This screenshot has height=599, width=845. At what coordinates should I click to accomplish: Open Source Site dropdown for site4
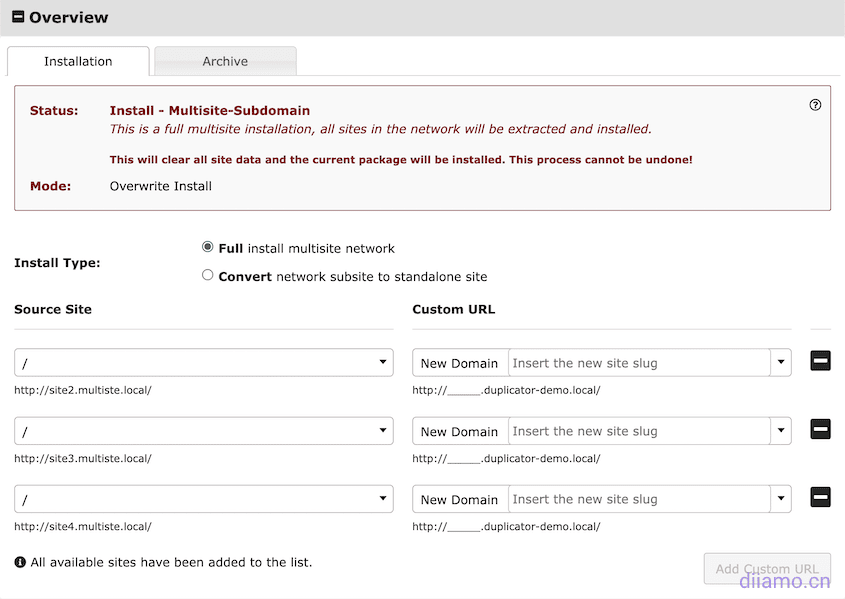point(203,499)
